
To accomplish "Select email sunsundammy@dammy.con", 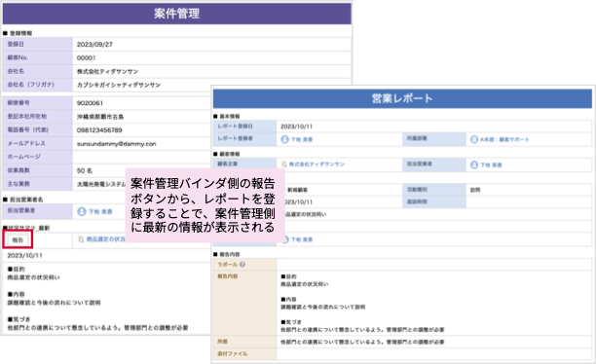I will click(116, 144).
